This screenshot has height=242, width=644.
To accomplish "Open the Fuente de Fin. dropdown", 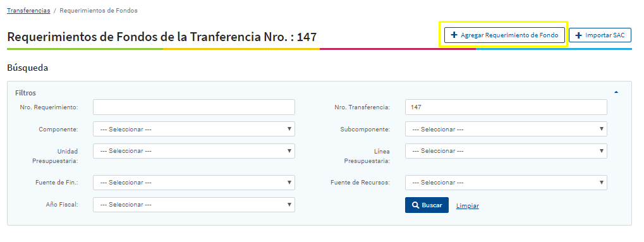I will click(194, 183).
